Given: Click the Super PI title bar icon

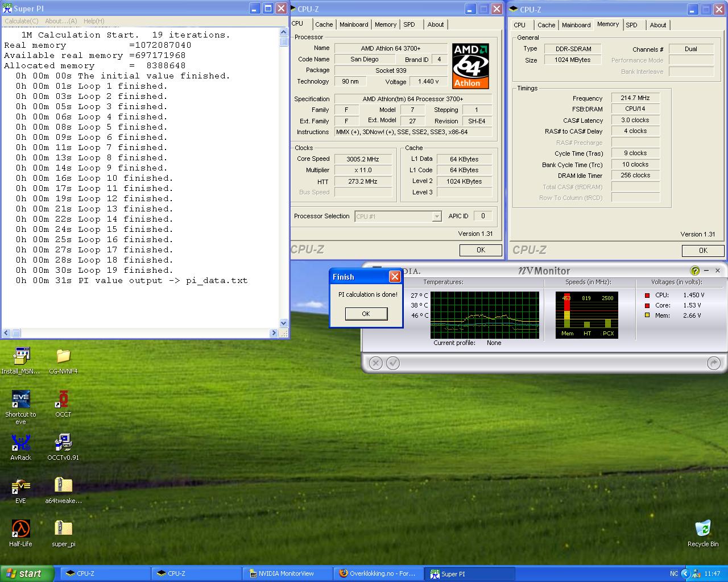Looking at the screenshot, I should coord(7,9).
